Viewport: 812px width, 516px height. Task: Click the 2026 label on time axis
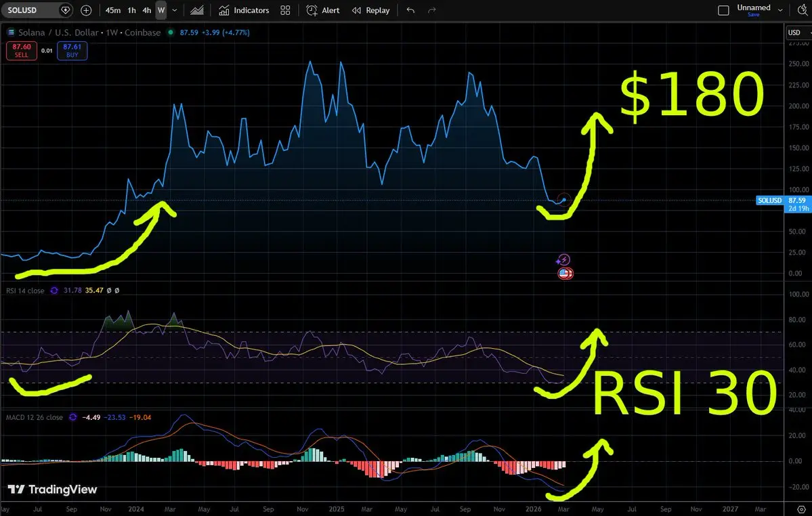534,509
